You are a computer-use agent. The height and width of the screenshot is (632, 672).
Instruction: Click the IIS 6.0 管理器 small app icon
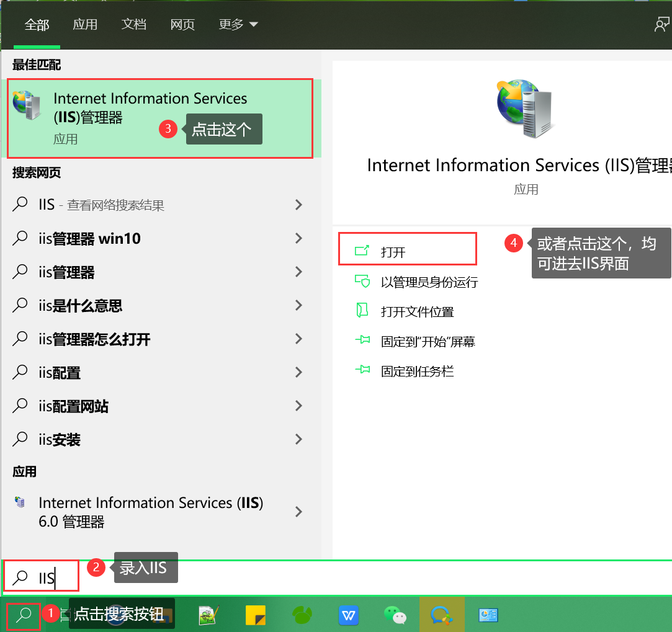coord(20,502)
